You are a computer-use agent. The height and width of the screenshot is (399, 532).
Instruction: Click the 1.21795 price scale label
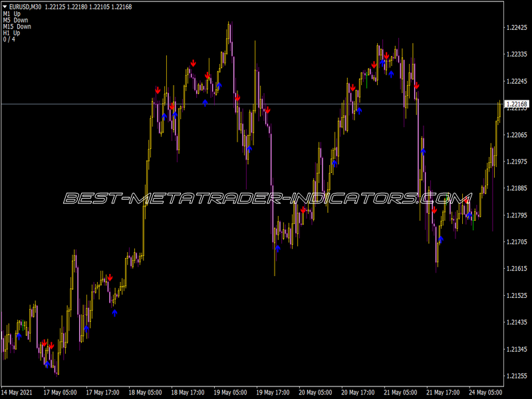click(517, 215)
